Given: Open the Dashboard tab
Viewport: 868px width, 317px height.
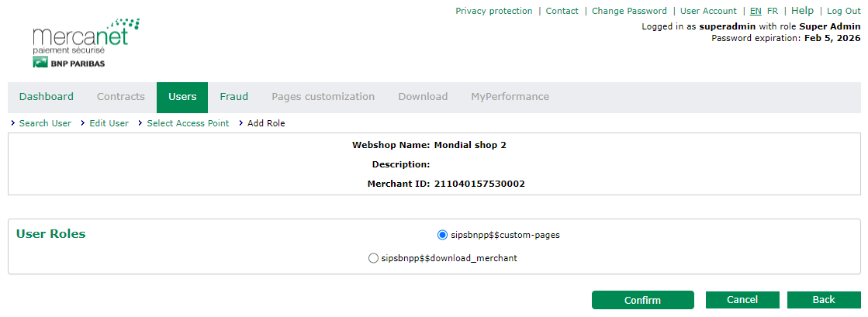Looking at the screenshot, I should coord(46,97).
